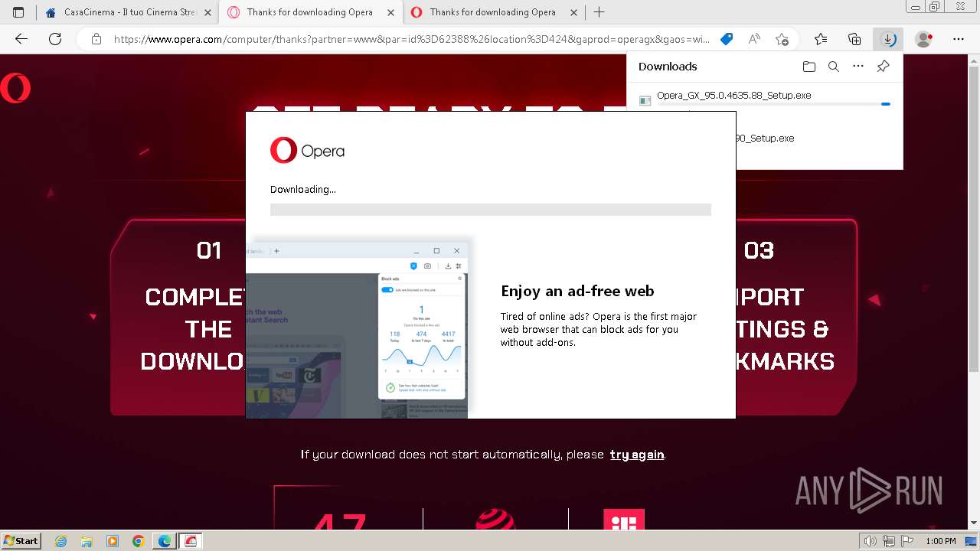This screenshot has width=980, height=551.
Task: Click the Opera installer downloading progress bar
Action: (x=491, y=210)
